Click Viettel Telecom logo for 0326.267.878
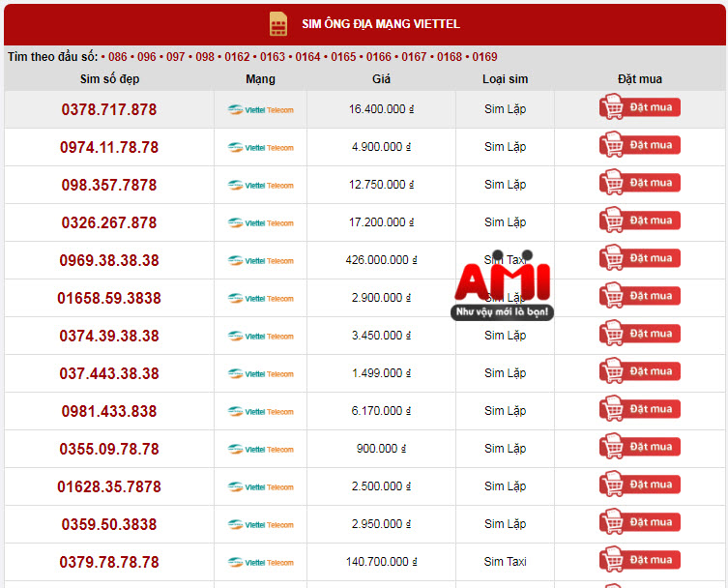 click(x=260, y=222)
